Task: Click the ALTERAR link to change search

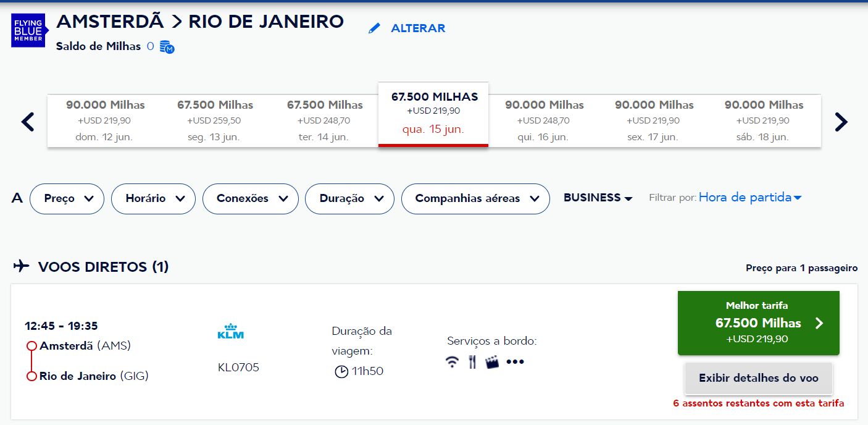Action: [418, 28]
